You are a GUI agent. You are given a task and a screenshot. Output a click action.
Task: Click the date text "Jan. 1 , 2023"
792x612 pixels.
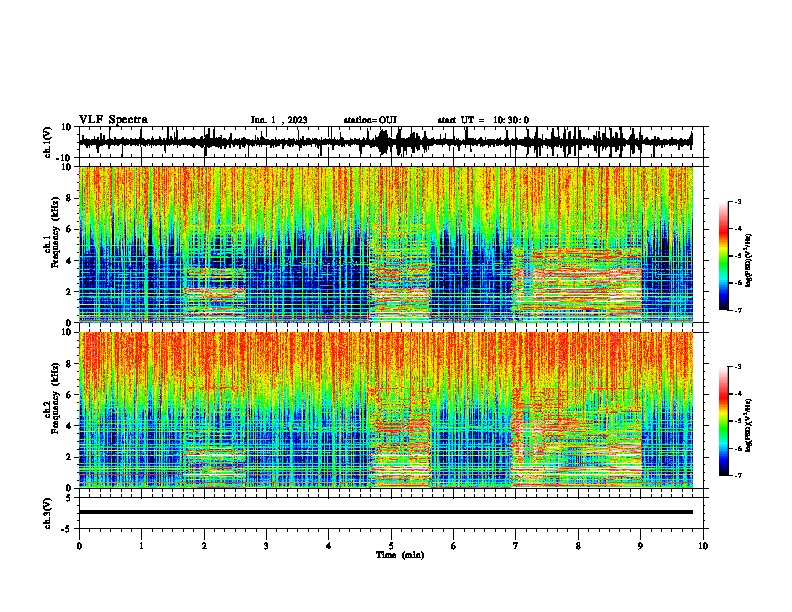pos(279,120)
